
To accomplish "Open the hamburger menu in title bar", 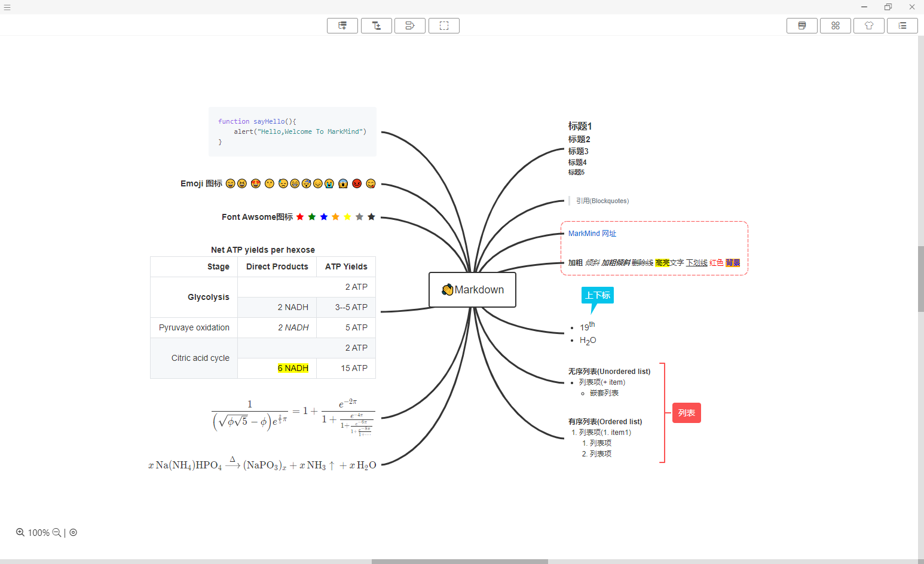I will coord(7,7).
